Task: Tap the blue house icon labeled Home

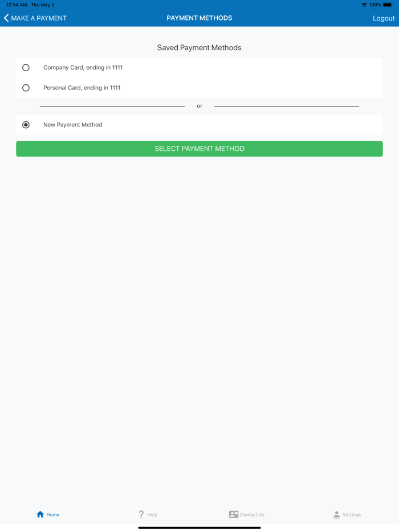Action: (x=40, y=514)
